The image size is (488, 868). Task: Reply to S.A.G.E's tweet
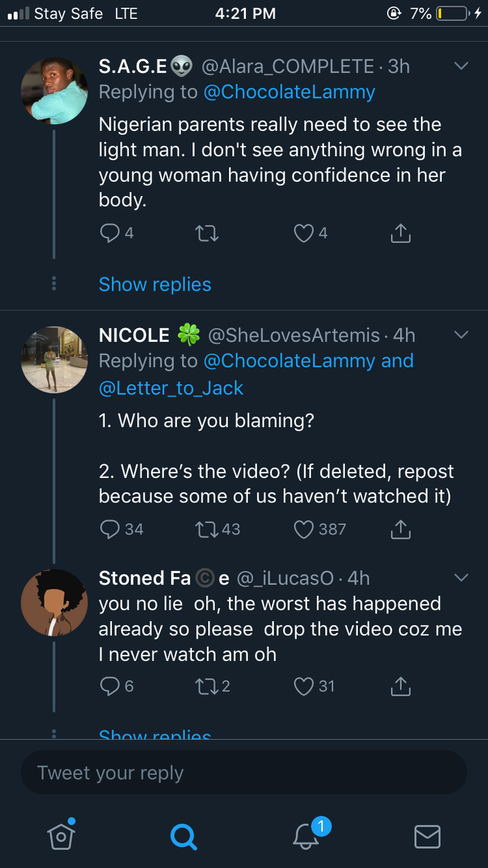click(110, 234)
